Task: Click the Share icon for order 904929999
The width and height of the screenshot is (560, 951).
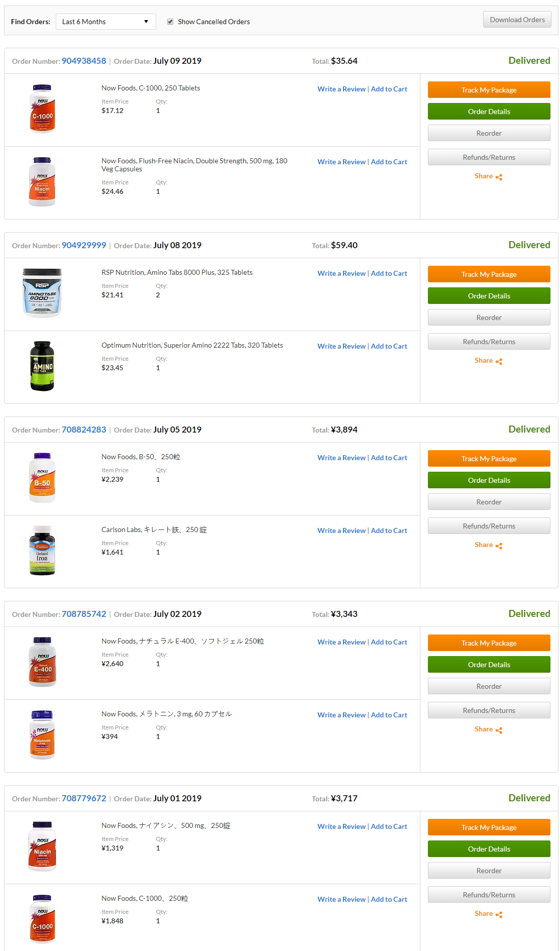Action: (x=499, y=361)
